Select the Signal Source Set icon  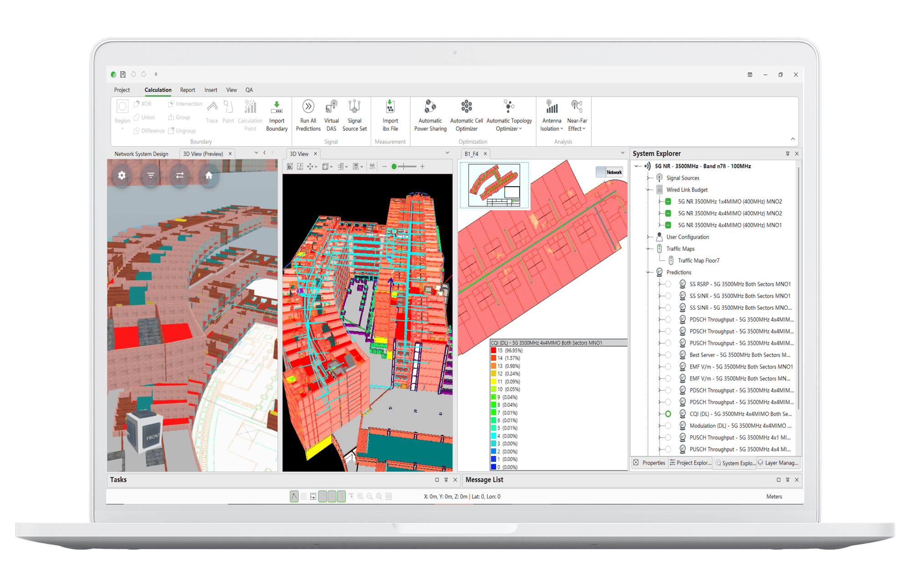click(354, 107)
